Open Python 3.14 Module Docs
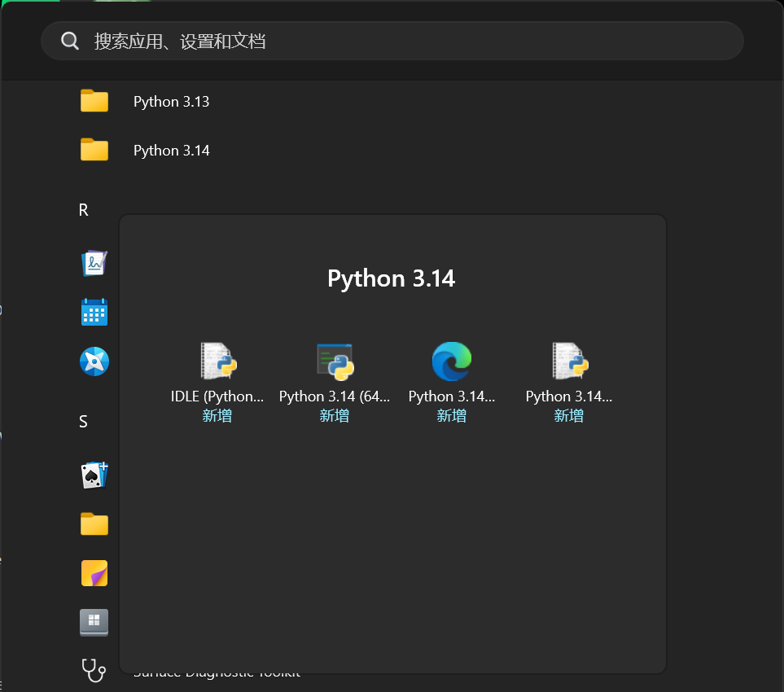 point(568,361)
